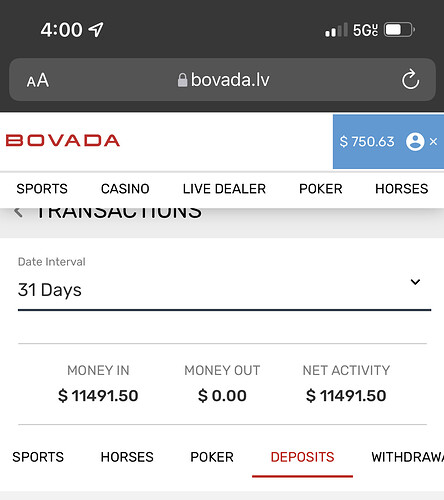Open Sports in the top navigation bar

[x=42, y=189]
